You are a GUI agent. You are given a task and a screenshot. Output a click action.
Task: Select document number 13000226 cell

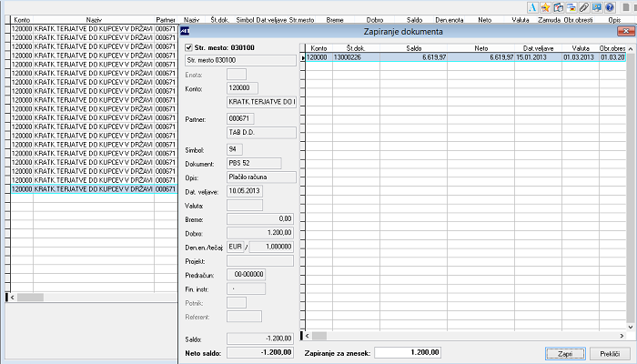tap(356, 57)
